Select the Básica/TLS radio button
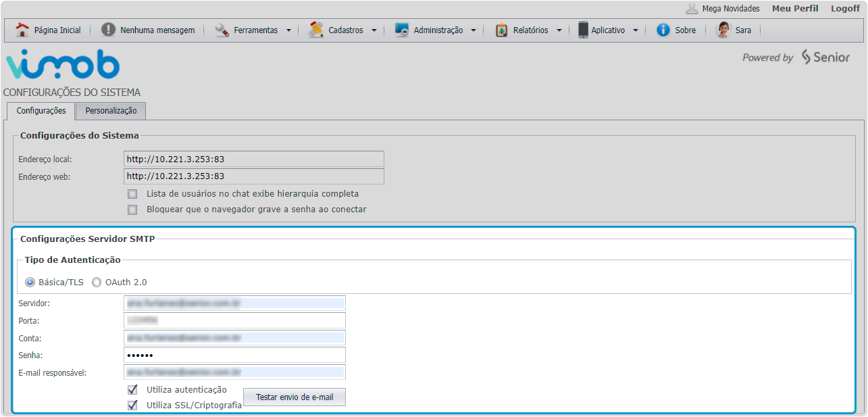This screenshot has height=417, width=868. pyautogui.click(x=30, y=282)
